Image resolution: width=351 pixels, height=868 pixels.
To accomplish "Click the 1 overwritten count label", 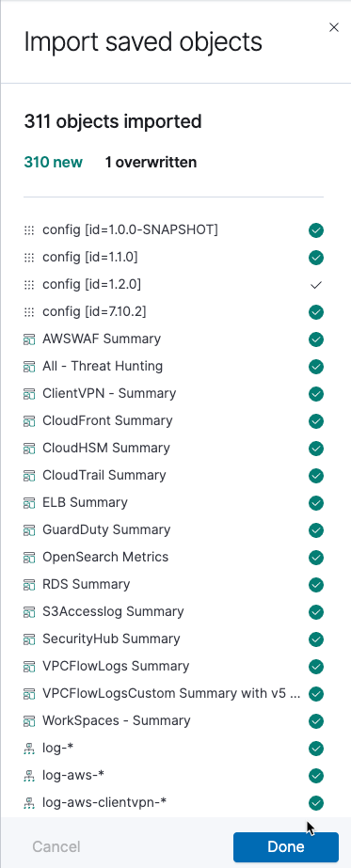I will click(x=151, y=162).
